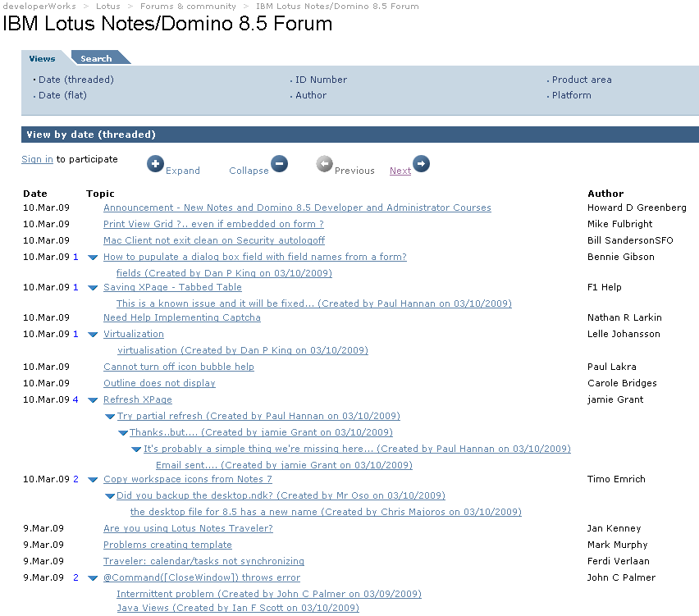Open the Forums & community breadcrumb

click(x=188, y=7)
